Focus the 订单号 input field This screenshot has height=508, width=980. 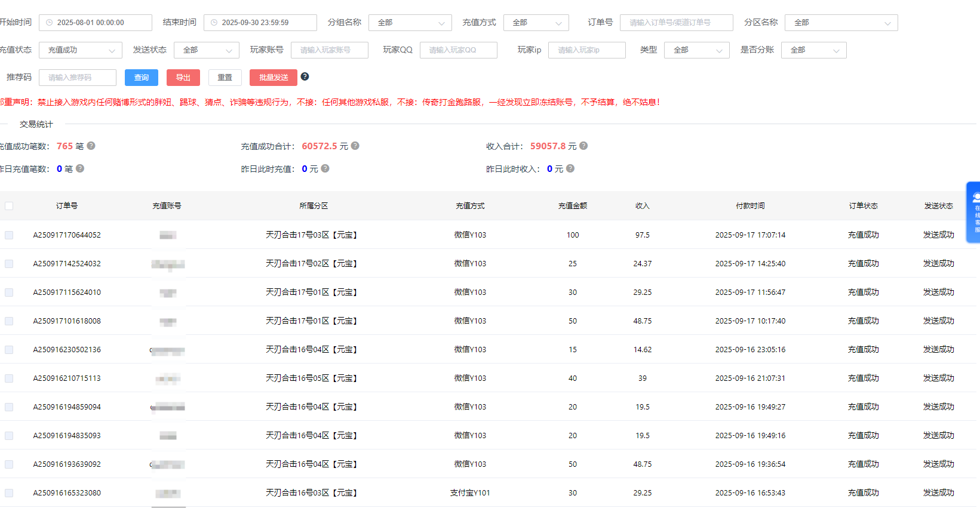676,23
